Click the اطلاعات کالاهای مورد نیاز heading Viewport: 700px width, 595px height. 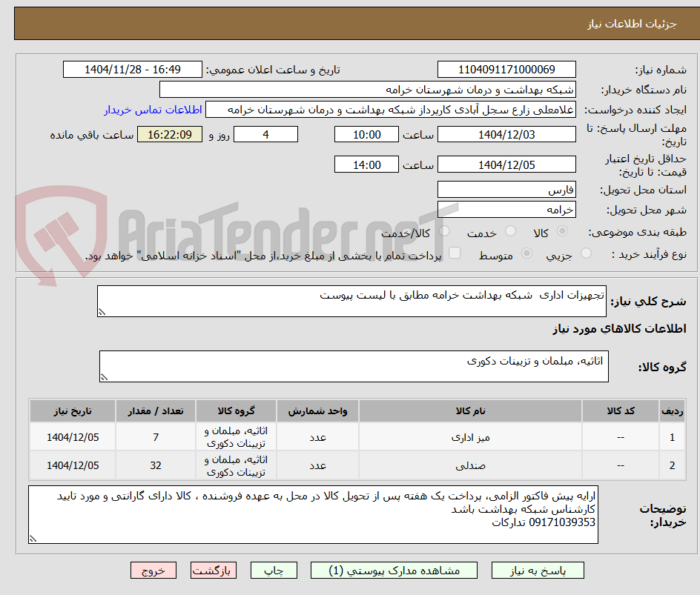[x=619, y=329]
